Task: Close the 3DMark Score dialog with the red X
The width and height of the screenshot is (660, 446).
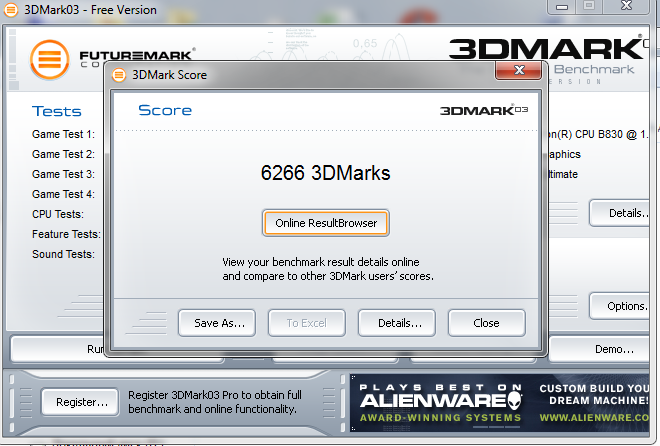Action: [519, 70]
